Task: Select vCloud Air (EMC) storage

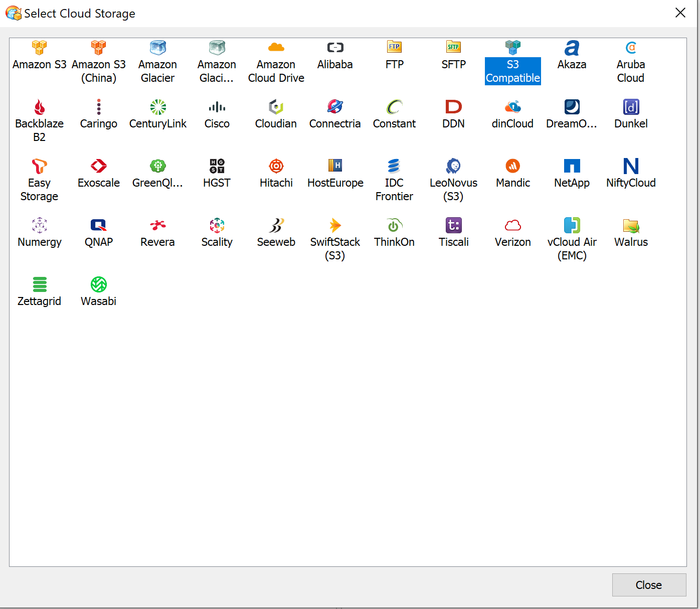Action: [572, 225]
